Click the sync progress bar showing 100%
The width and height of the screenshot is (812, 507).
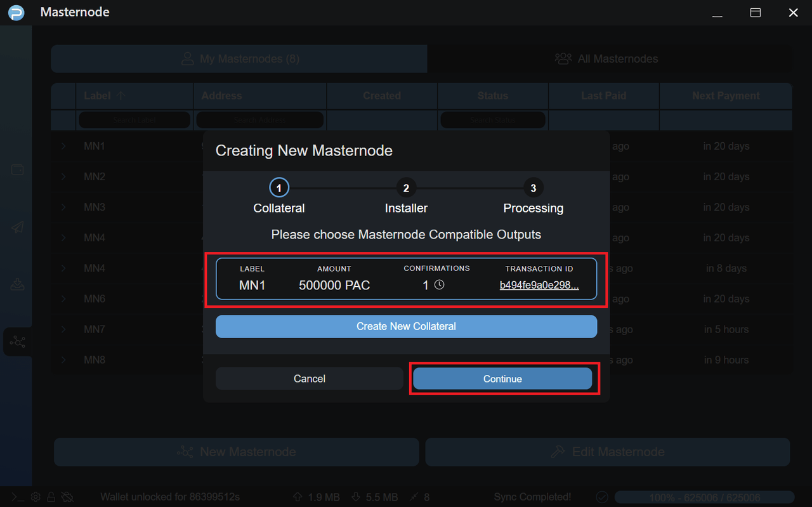coord(704,497)
